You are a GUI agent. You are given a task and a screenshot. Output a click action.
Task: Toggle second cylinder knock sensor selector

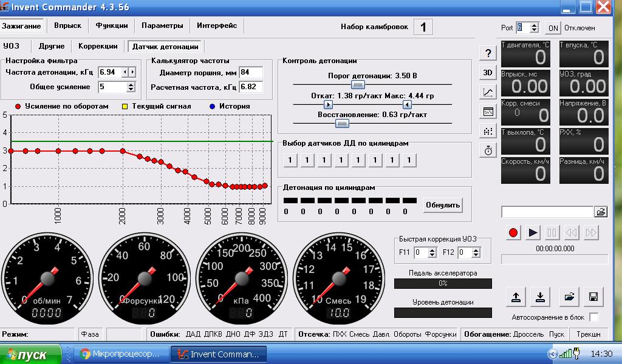(307, 160)
